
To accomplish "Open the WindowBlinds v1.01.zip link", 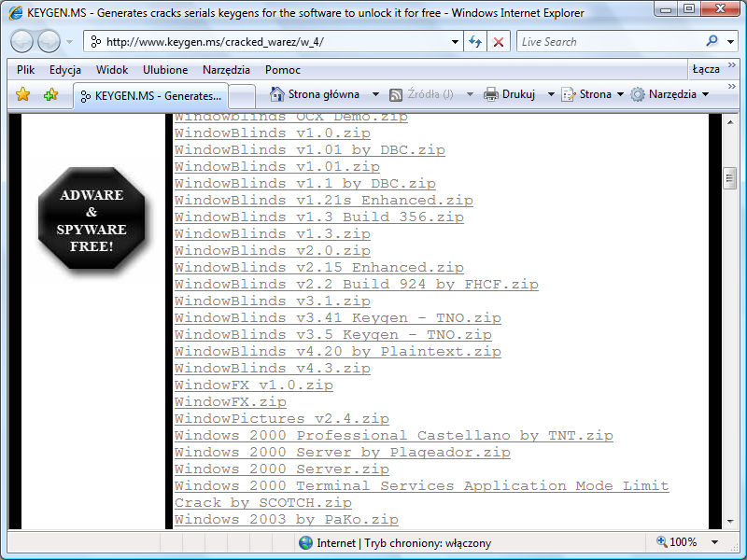I will point(276,167).
